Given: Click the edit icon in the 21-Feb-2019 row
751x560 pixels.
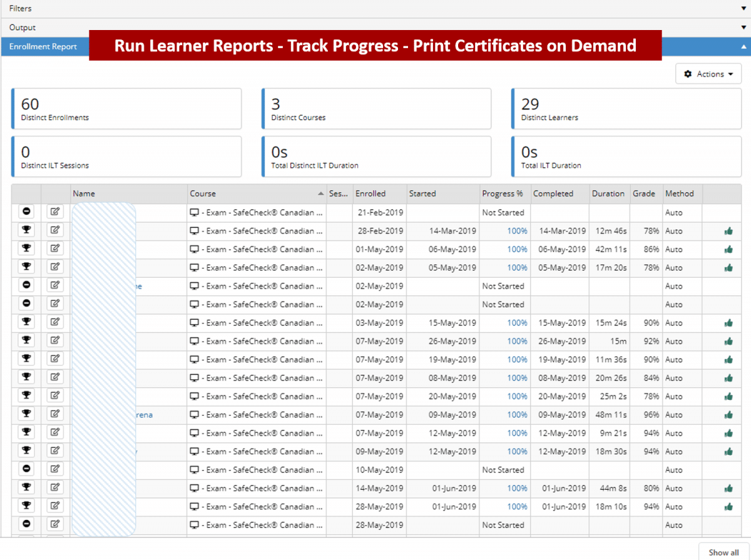Looking at the screenshot, I should click(55, 212).
